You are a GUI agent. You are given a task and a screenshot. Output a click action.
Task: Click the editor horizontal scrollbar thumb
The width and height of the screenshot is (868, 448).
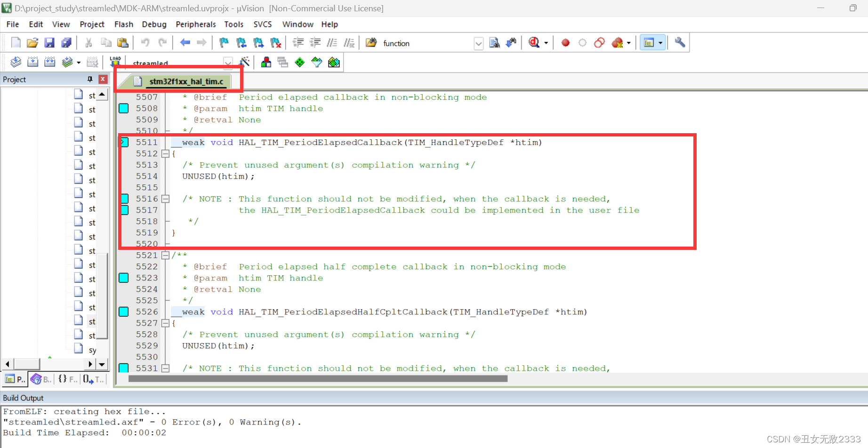point(318,378)
